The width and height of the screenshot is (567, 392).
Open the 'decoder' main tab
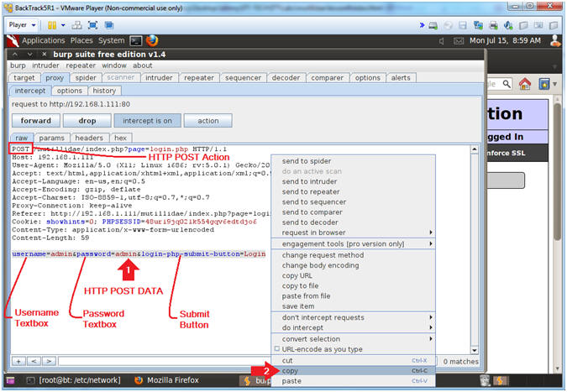286,78
